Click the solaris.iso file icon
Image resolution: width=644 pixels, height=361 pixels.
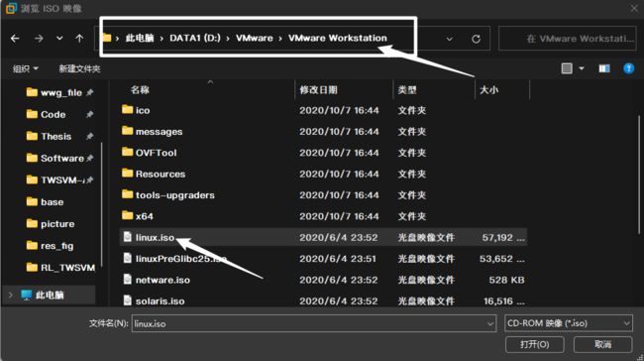pos(128,301)
